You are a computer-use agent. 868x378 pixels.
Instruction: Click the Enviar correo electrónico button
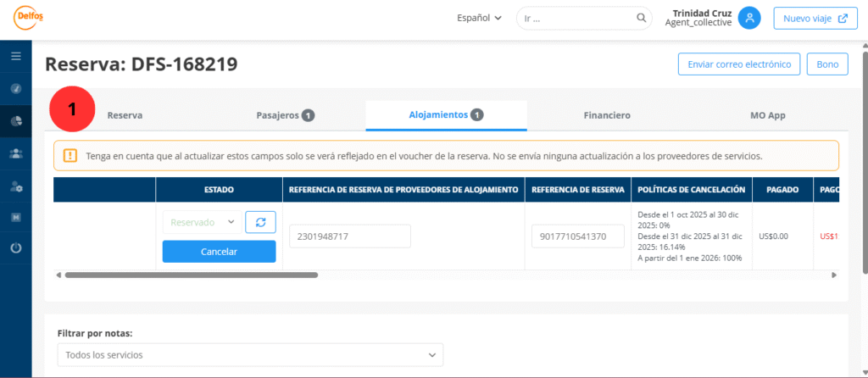pos(738,64)
